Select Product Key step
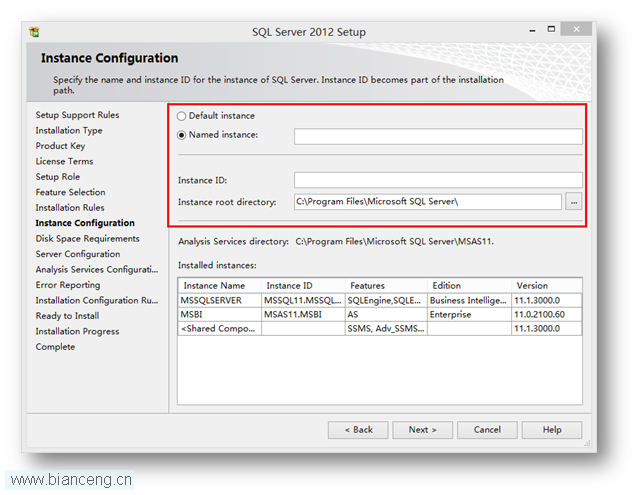Viewport: 639px width, 495px height. point(60,146)
